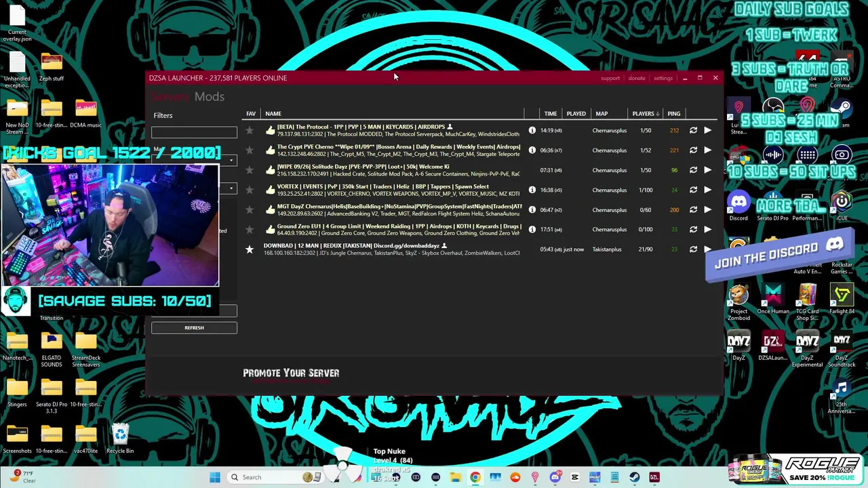Open Discord desktop shortcut
The width and height of the screenshot is (868, 488).
738,205
